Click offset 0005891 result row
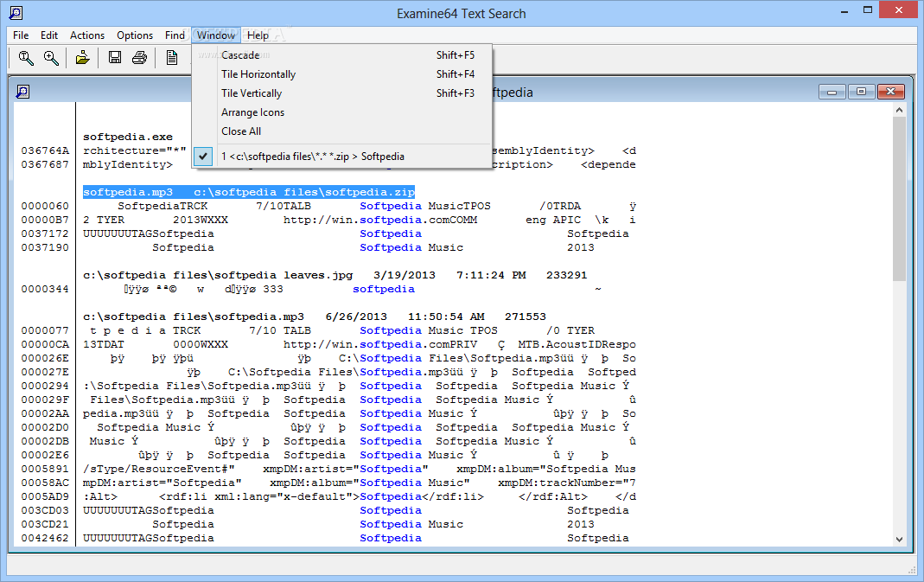924x582 pixels. (45, 469)
